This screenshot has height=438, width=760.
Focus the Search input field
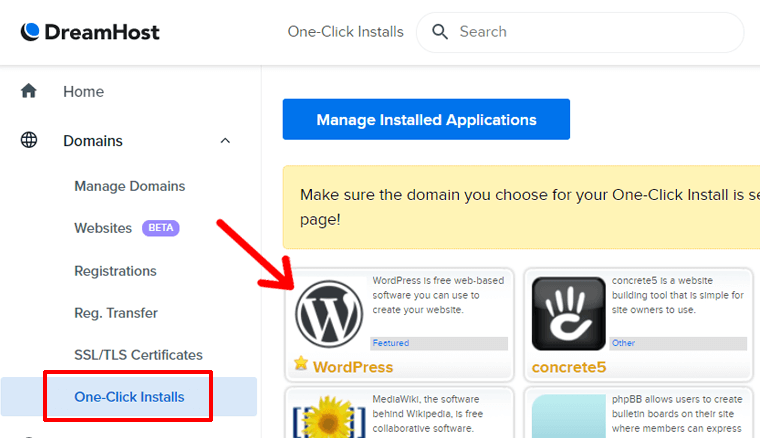click(580, 32)
